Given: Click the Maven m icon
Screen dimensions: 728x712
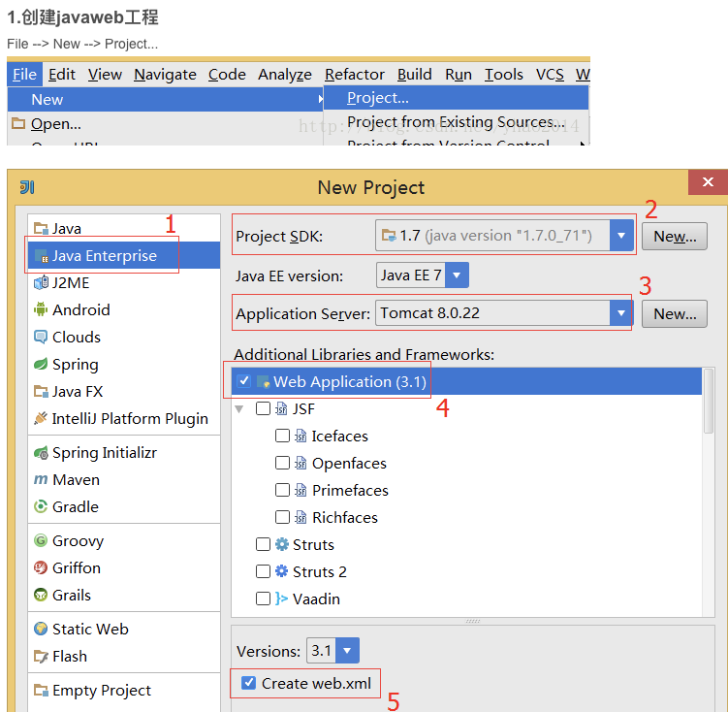Looking at the screenshot, I should coord(41,479).
